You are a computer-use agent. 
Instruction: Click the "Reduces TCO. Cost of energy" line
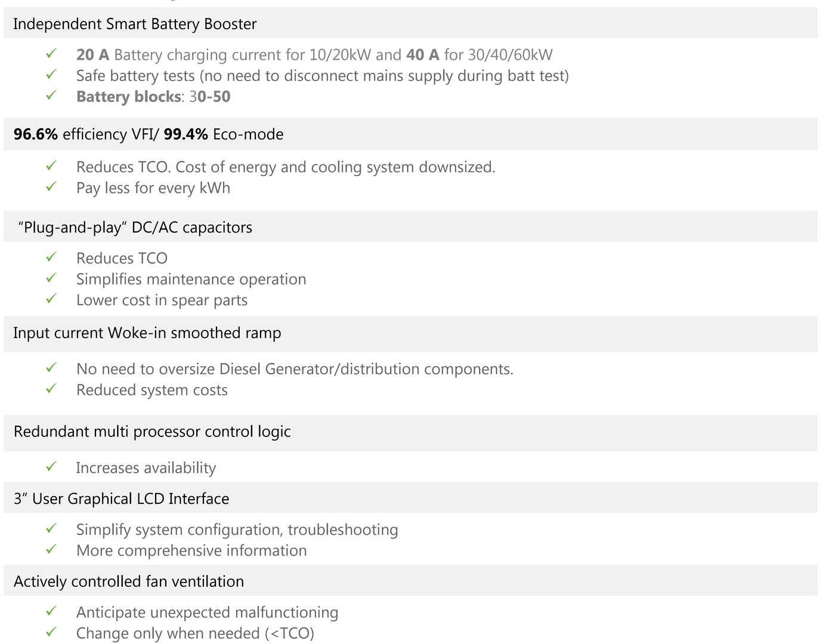click(x=286, y=167)
